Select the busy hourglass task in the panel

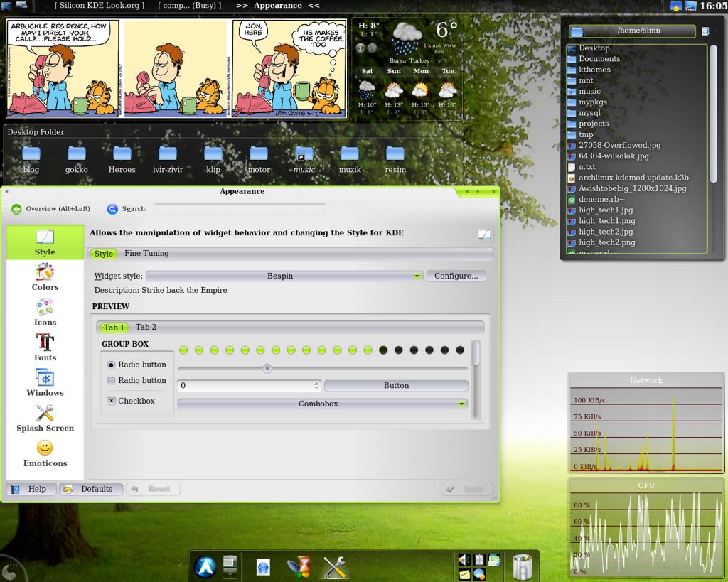click(x=299, y=566)
